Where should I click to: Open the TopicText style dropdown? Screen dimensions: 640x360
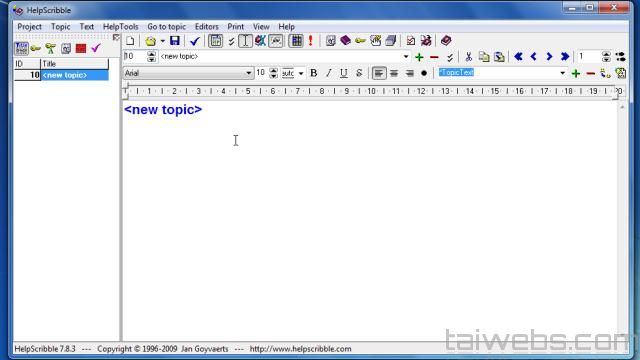point(562,73)
